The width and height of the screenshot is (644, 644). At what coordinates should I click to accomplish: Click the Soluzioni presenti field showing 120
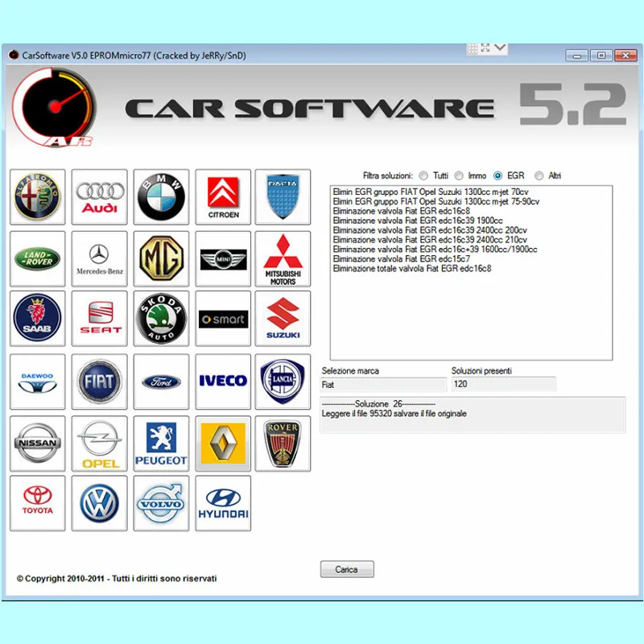pyautogui.click(x=504, y=384)
